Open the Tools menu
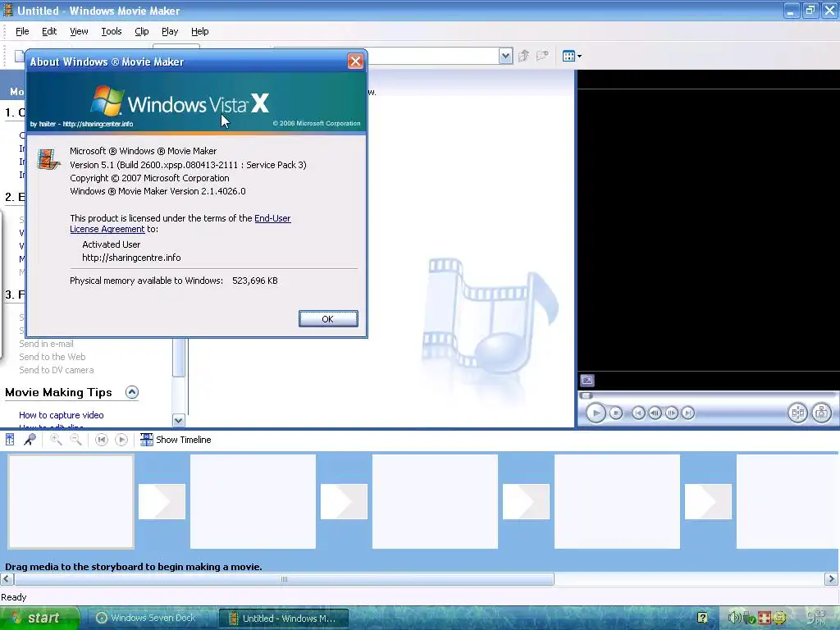This screenshot has width=840, height=630. pyautogui.click(x=112, y=31)
